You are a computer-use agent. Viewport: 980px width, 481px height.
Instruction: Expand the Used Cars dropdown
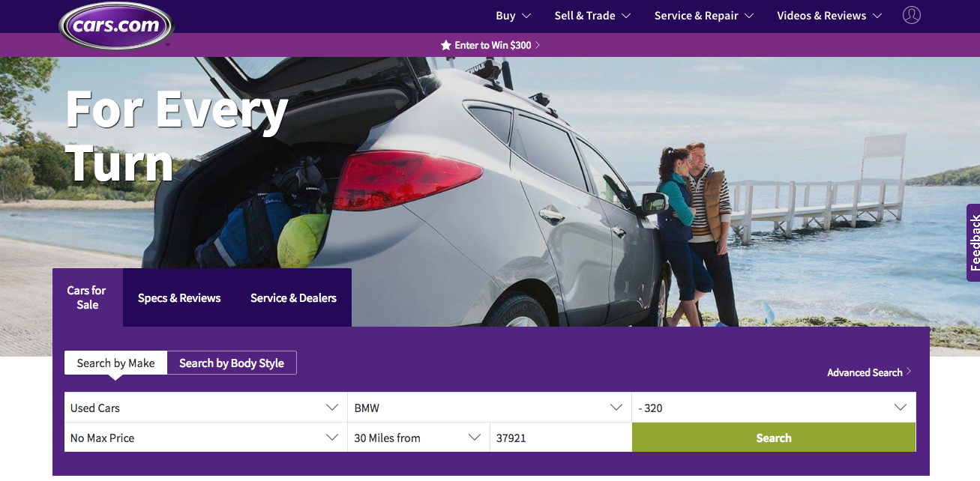(205, 408)
